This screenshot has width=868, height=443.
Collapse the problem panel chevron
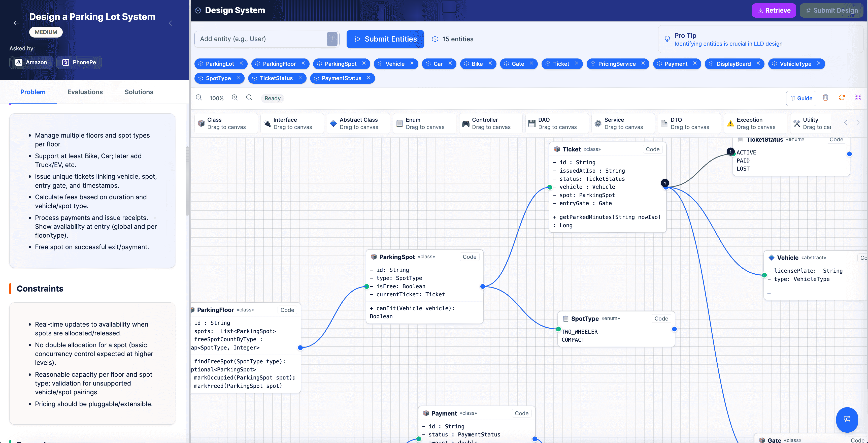[x=171, y=23]
